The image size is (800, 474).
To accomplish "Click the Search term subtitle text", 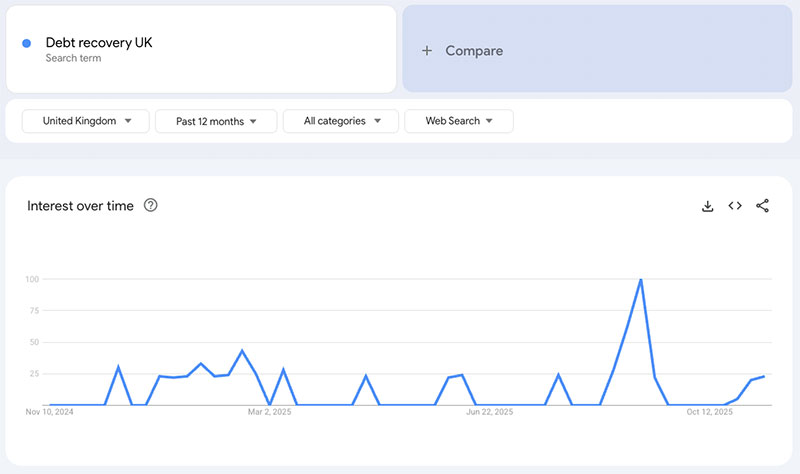I will click(73, 59).
